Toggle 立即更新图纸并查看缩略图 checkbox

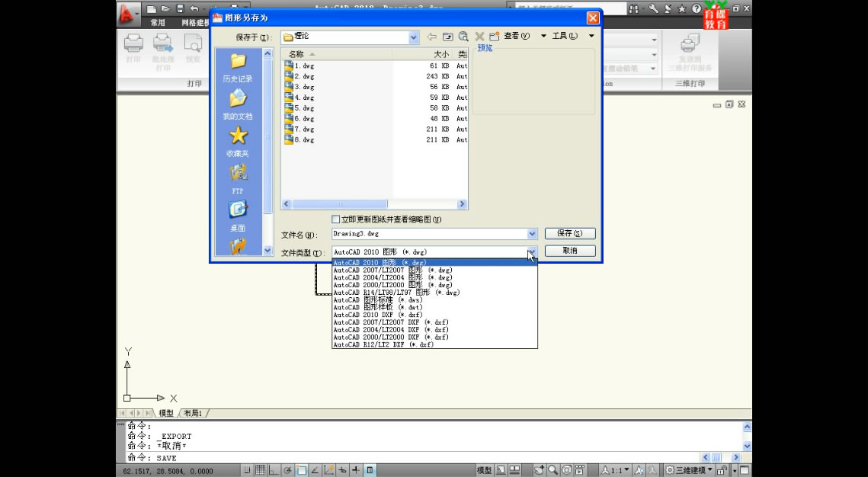click(x=335, y=219)
